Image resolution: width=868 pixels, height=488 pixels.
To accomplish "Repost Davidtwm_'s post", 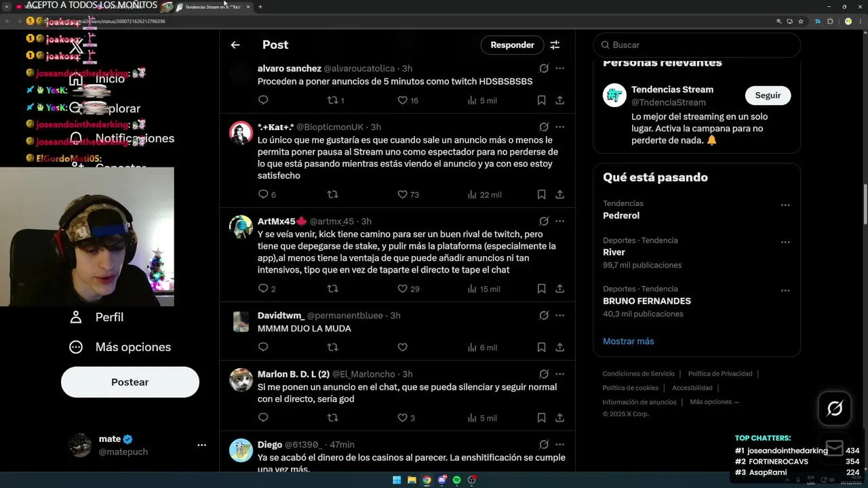I will click(x=332, y=347).
